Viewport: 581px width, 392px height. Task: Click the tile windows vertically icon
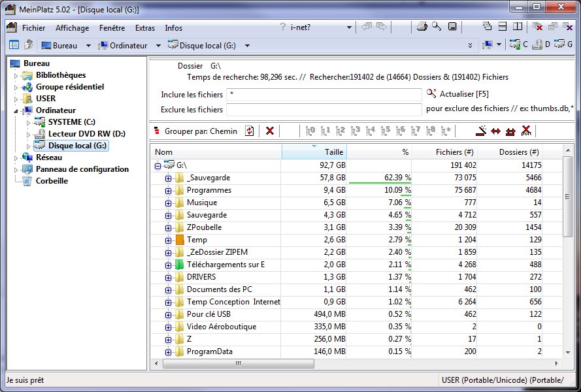click(x=518, y=26)
